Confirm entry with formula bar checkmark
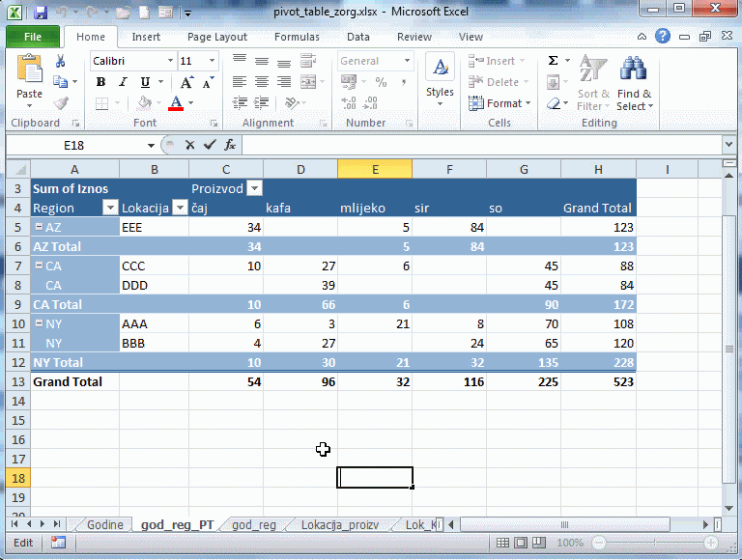The image size is (742, 560). (x=210, y=145)
